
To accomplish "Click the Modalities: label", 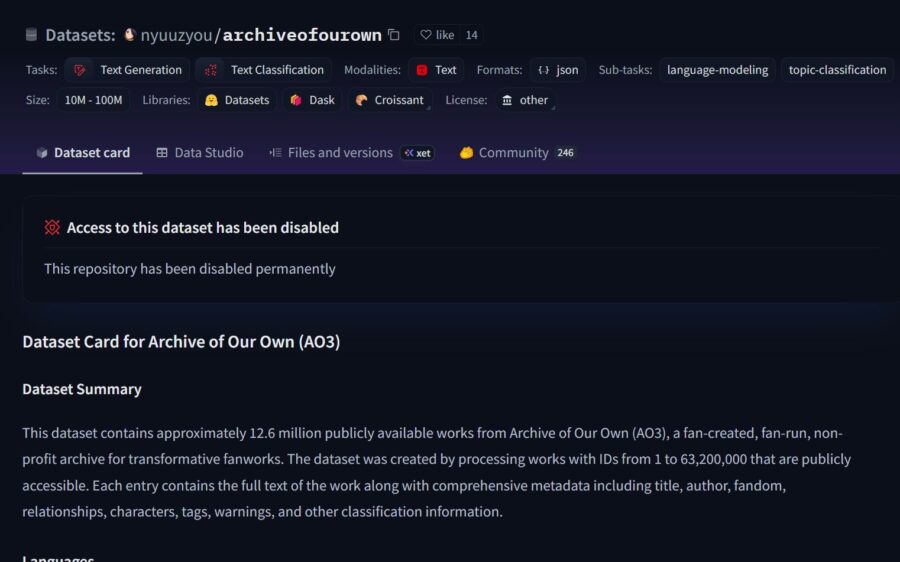I will click(372, 70).
